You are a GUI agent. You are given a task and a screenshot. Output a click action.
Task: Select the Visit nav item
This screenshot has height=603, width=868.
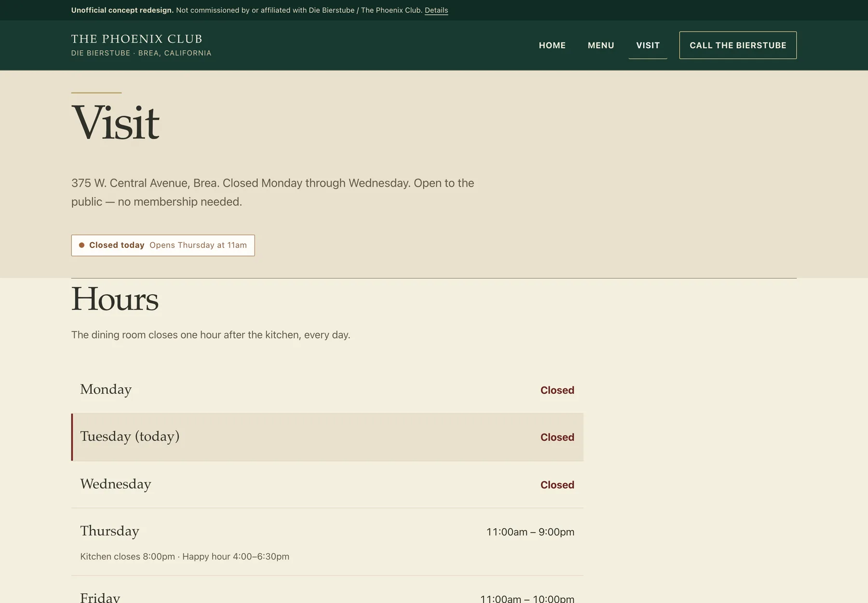(x=648, y=45)
